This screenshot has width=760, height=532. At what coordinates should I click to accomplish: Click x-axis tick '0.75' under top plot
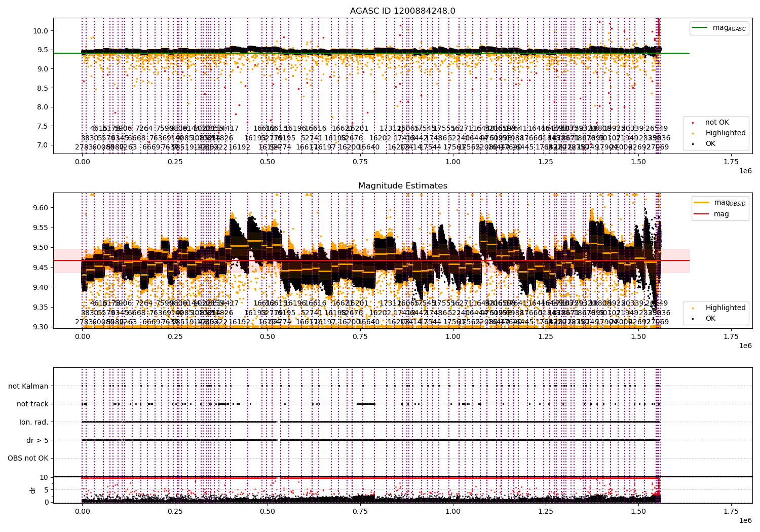[x=360, y=162]
